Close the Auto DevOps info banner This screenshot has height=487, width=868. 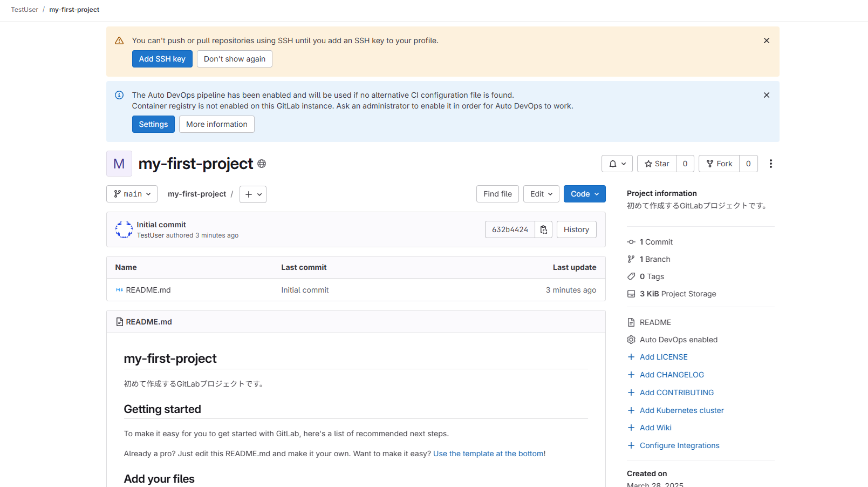766,95
